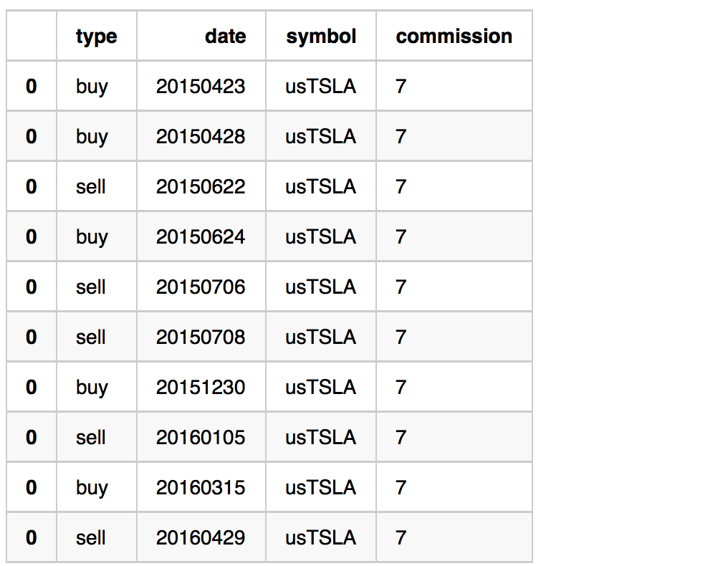
Task: Click the index 0 of the 20160429 row
Action: [31, 537]
